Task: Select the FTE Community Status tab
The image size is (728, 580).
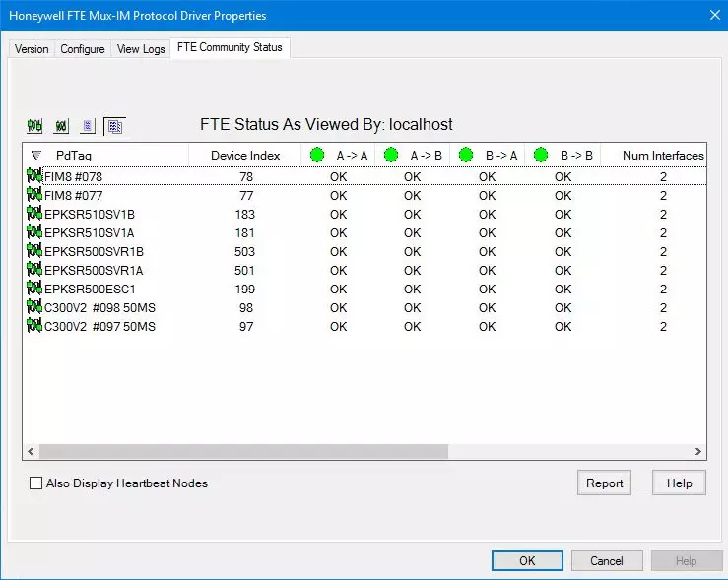Action: (x=230, y=48)
